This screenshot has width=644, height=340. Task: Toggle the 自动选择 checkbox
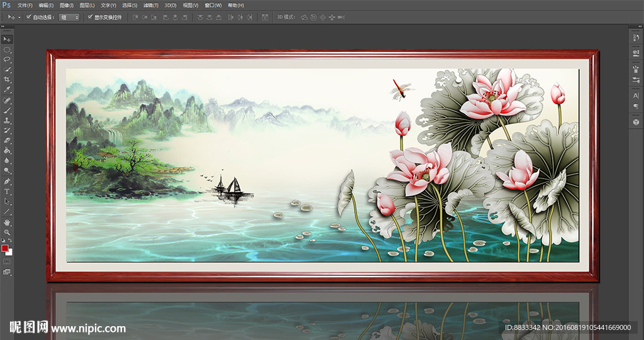pyautogui.click(x=29, y=17)
